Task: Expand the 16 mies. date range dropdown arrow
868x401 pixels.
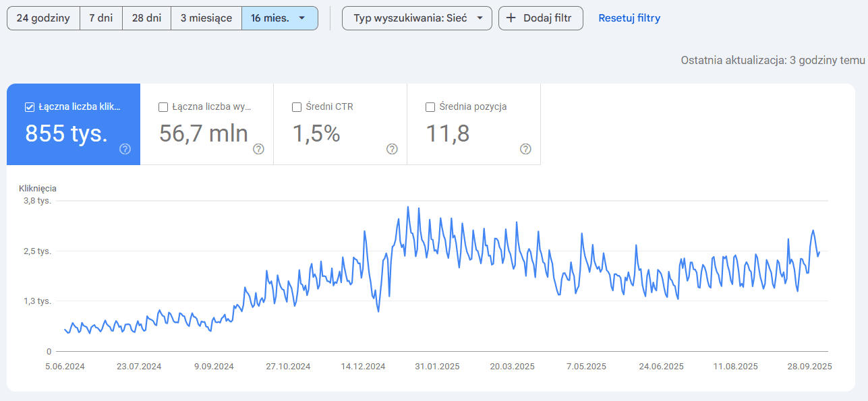Action: coord(301,18)
